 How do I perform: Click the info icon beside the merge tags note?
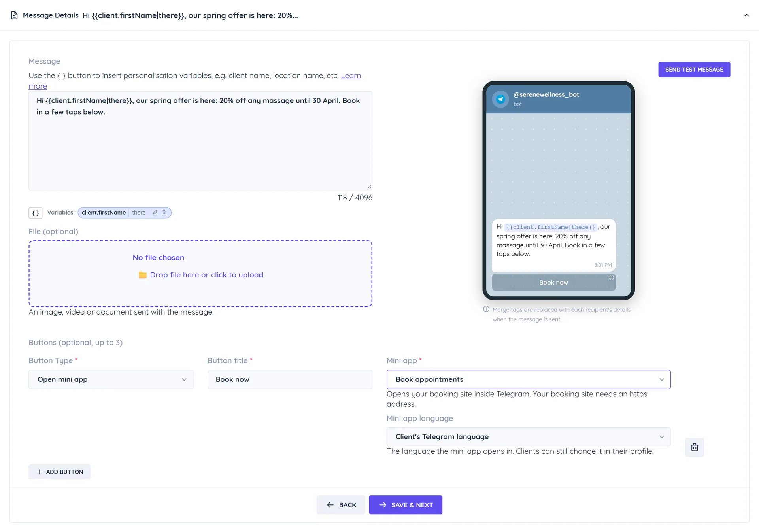[x=486, y=309]
